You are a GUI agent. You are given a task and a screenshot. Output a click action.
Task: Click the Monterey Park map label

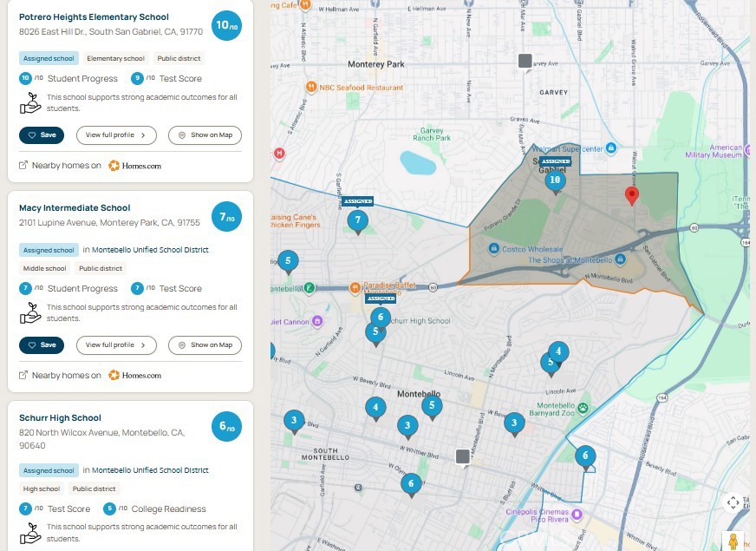[x=376, y=64]
